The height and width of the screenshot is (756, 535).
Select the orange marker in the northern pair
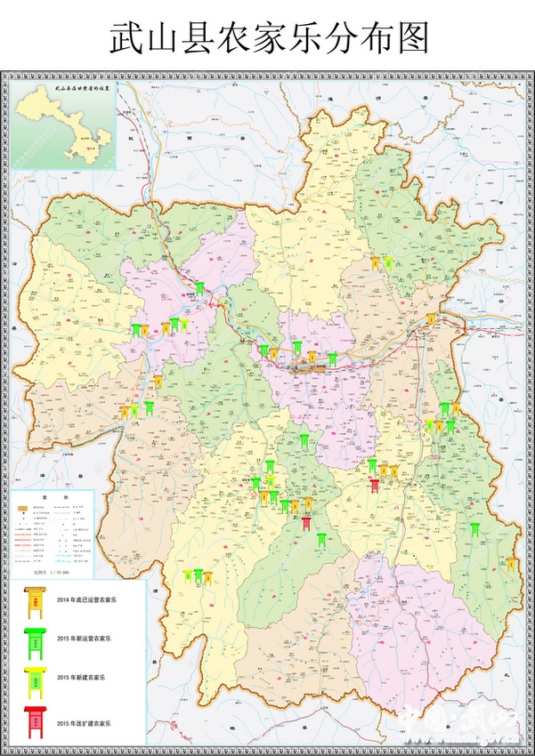pos(376,263)
